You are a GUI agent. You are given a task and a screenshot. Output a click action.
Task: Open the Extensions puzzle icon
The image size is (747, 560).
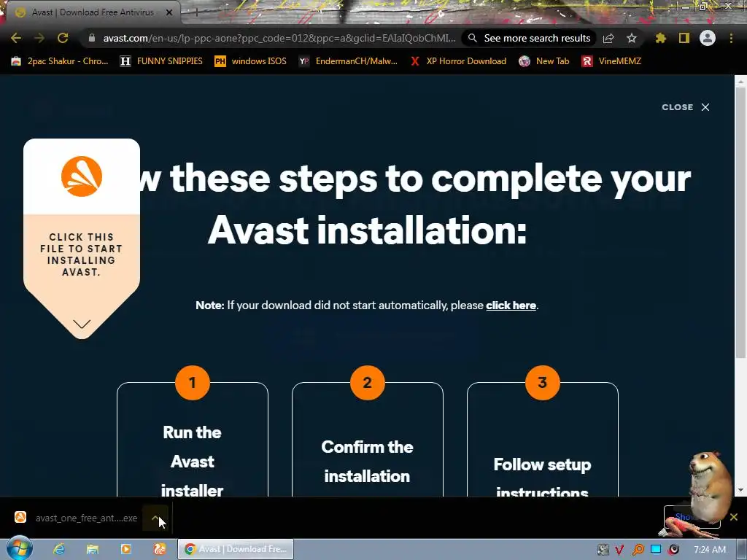point(660,38)
